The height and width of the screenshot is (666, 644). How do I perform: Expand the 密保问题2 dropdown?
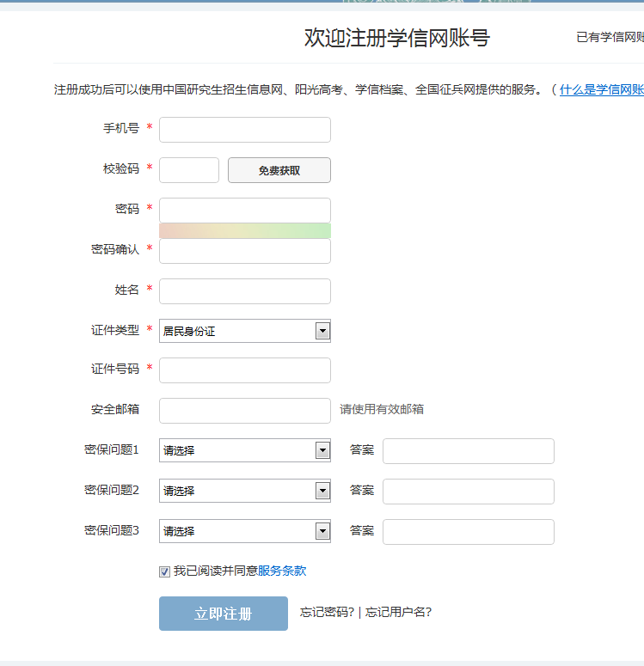(x=244, y=491)
